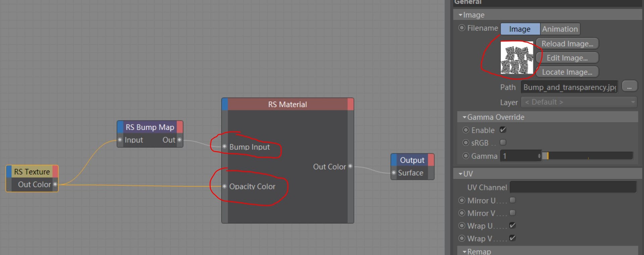The width and height of the screenshot is (644, 255).
Task: Browse for file with ellipsis button
Action: (630, 87)
